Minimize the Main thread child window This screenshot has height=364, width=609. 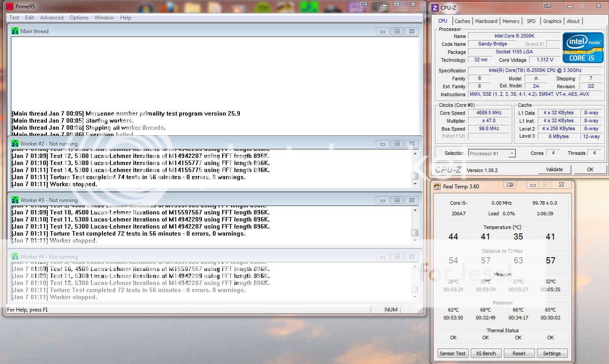[382, 31]
